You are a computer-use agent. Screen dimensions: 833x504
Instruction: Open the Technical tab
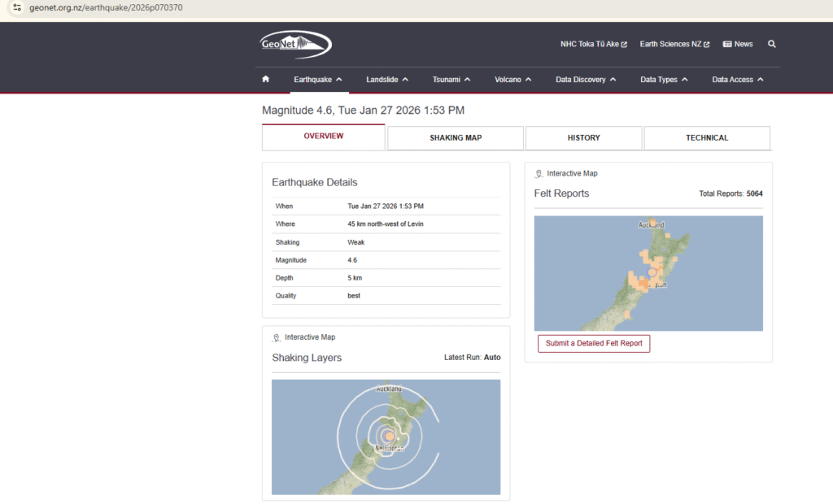(706, 138)
